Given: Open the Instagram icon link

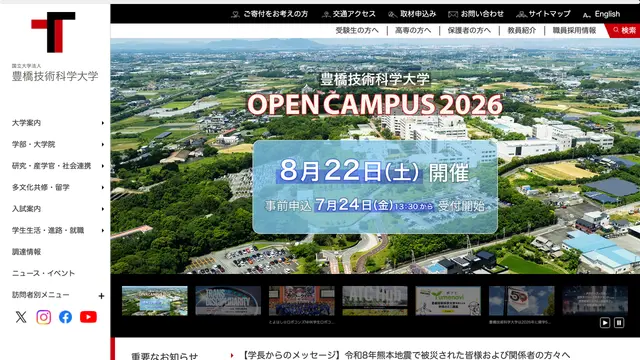Looking at the screenshot, I should pos(44,317).
